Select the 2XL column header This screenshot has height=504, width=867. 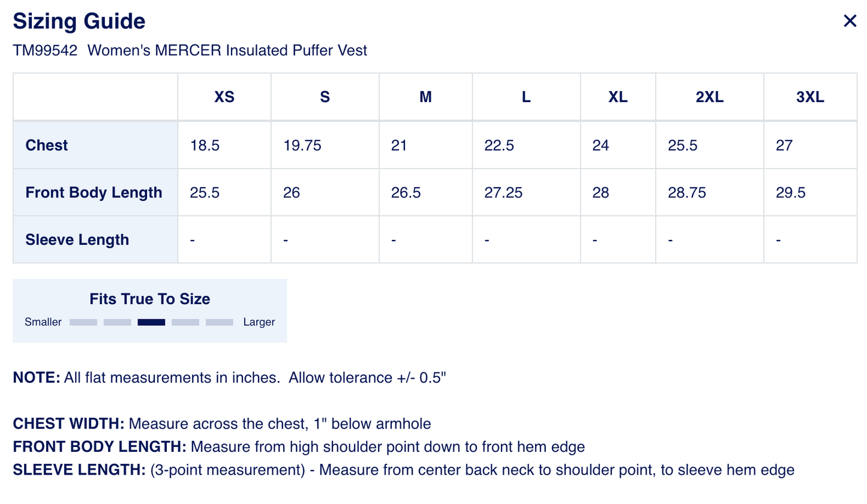709,97
